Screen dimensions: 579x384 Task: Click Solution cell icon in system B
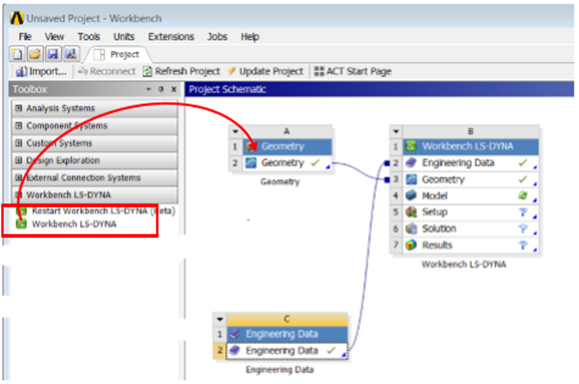(x=411, y=229)
